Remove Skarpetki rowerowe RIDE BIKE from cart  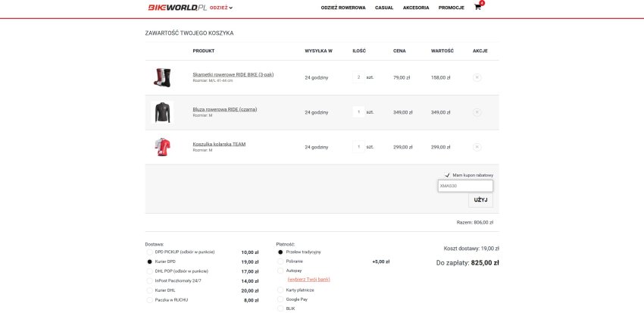477,77
